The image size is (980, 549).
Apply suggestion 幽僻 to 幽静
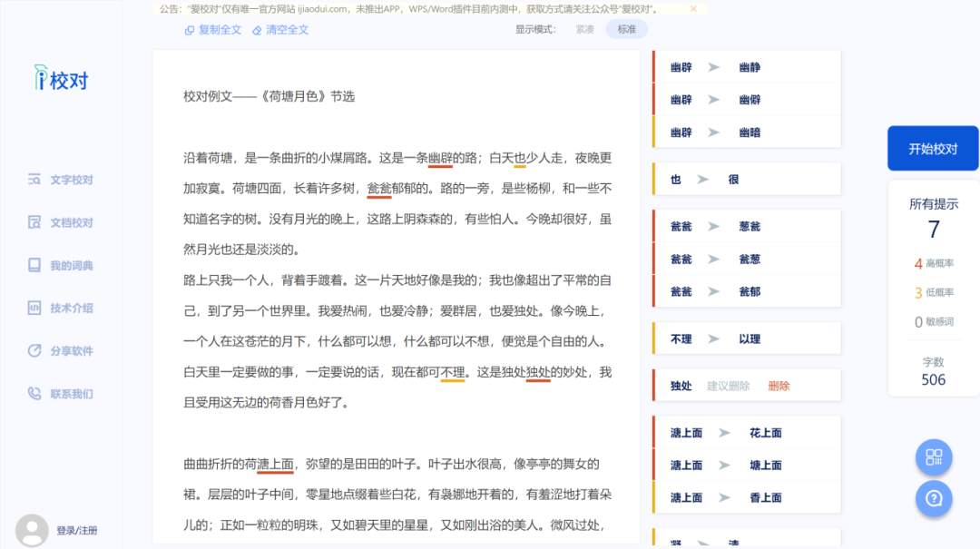click(747, 67)
